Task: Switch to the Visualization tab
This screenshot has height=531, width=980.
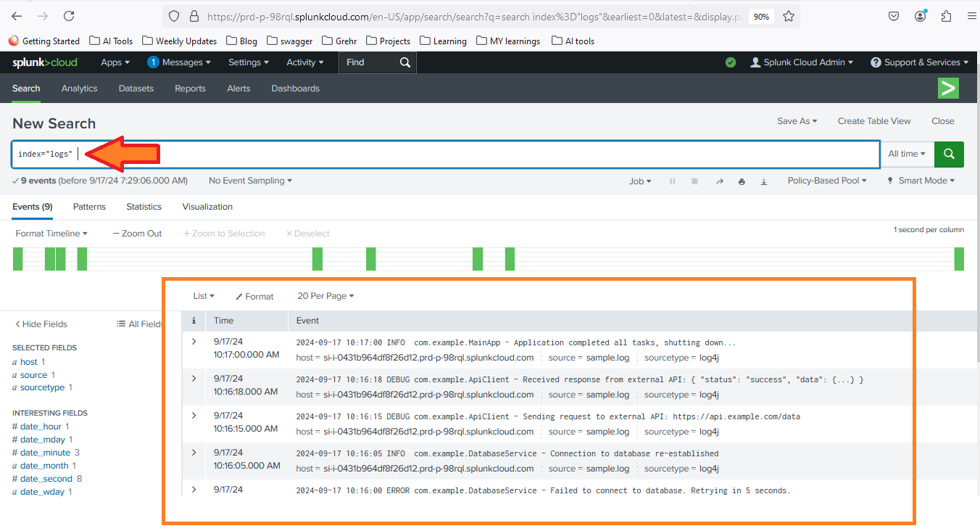Action: (x=207, y=207)
